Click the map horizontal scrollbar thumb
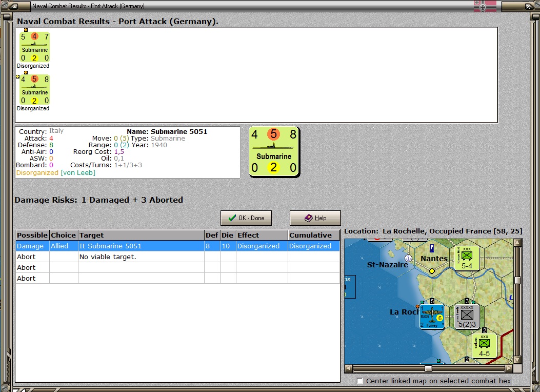 (x=428, y=368)
